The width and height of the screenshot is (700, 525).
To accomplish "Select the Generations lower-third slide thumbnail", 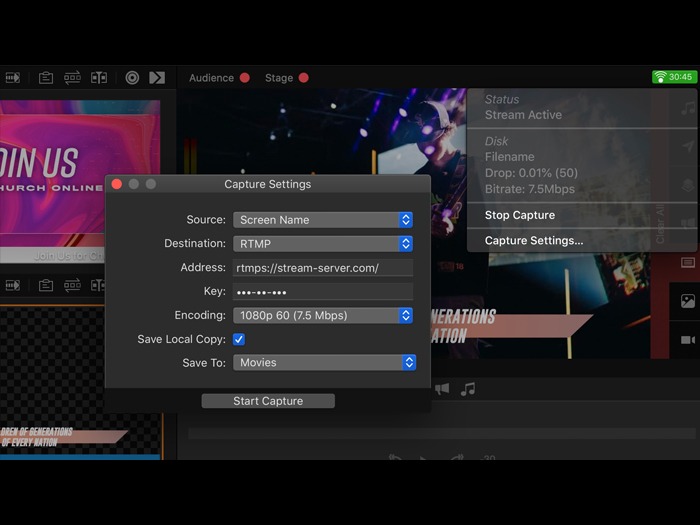I will 81,382.
